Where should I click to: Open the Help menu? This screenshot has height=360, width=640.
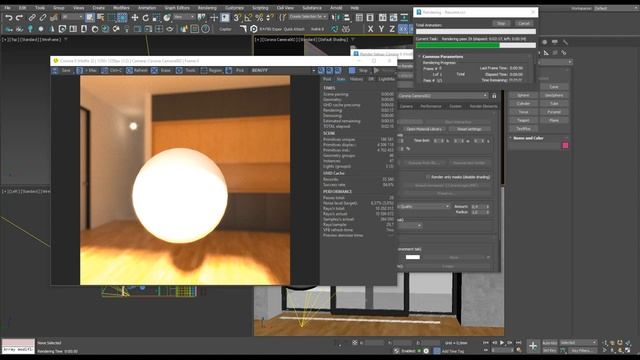[x=355, y=8]
